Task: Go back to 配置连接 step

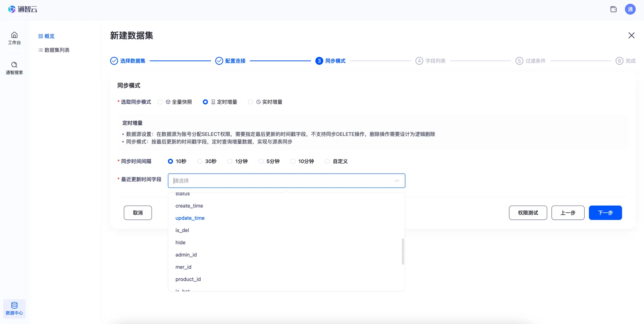Action: 235,61
